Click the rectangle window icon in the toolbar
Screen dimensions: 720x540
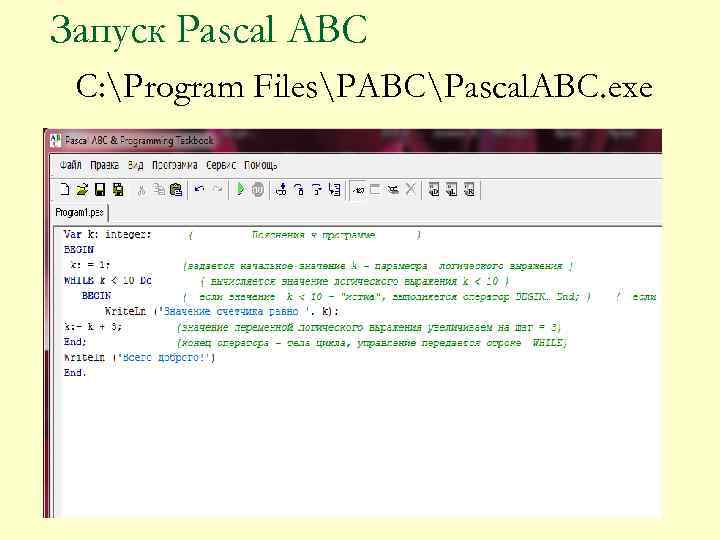click(375, 190)
